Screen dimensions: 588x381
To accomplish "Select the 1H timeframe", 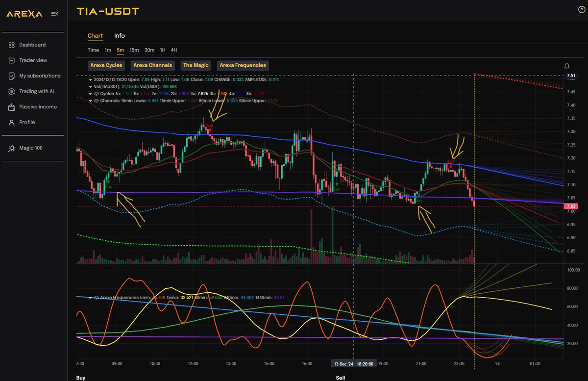I will click(x=162, y=50).
